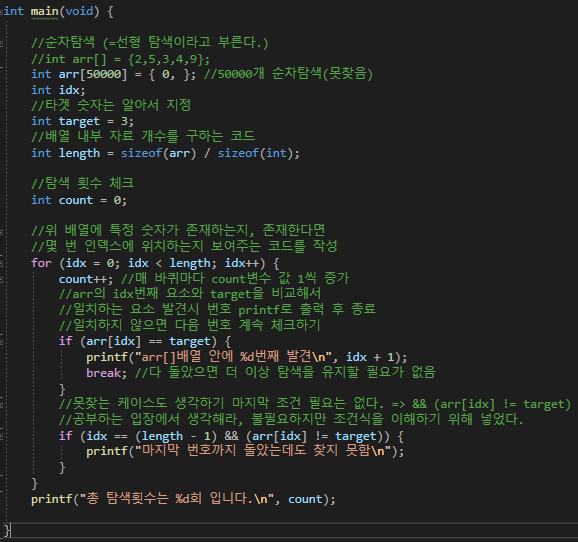Click 'count' argument in the final printf
Viewport: 578px width, 542px height.
click(305, 499)
